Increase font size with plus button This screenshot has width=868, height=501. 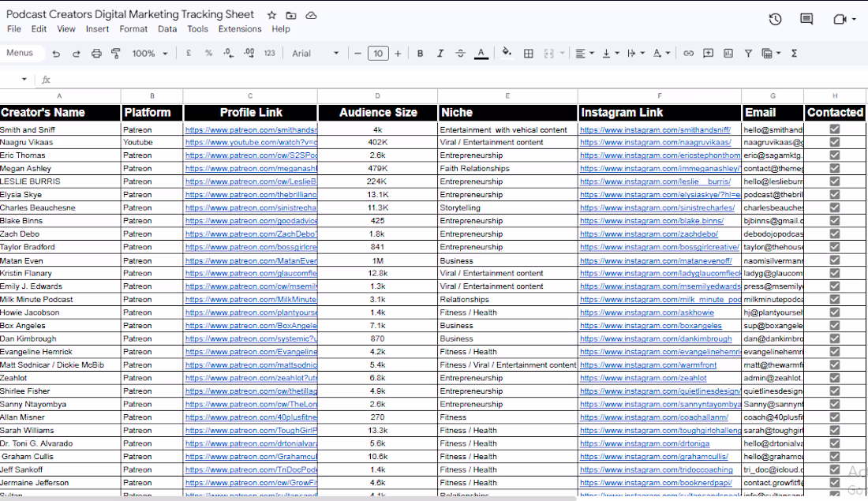[x=398, y=54]
